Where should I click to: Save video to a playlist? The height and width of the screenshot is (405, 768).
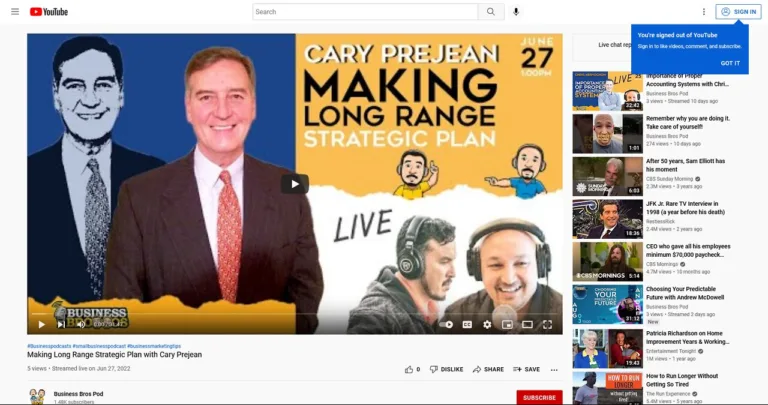point(526,369)
